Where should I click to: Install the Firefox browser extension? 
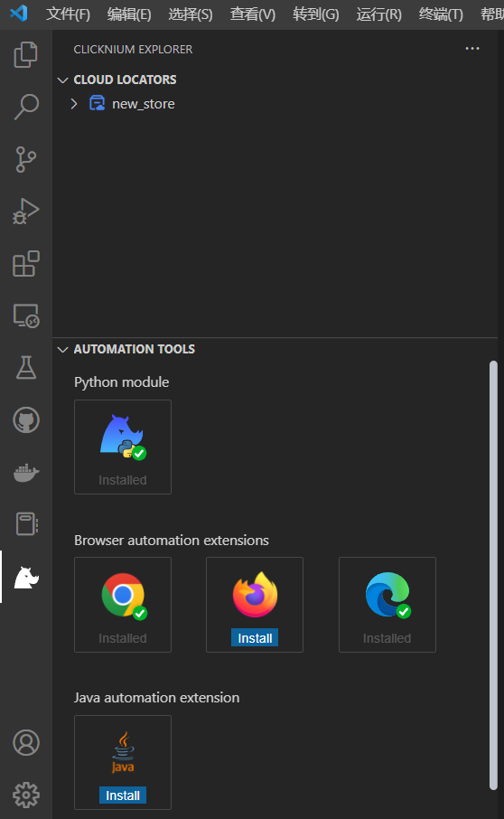click(x=255, y=638)
